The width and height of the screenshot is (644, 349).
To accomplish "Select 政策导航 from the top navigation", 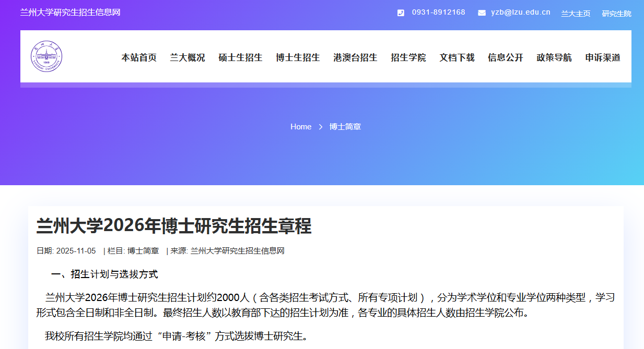I will click(x=554, y=58).
